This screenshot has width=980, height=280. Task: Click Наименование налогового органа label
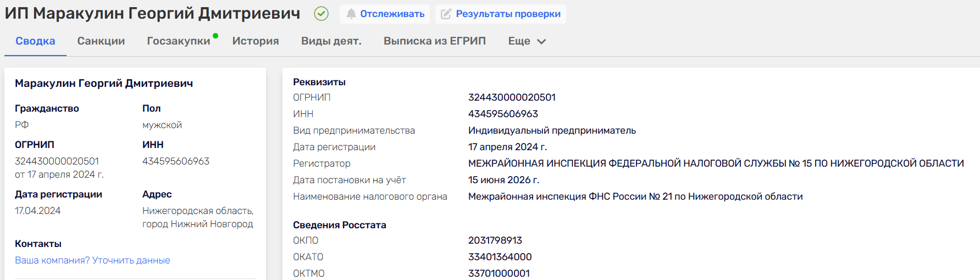[x=370, y=196]
